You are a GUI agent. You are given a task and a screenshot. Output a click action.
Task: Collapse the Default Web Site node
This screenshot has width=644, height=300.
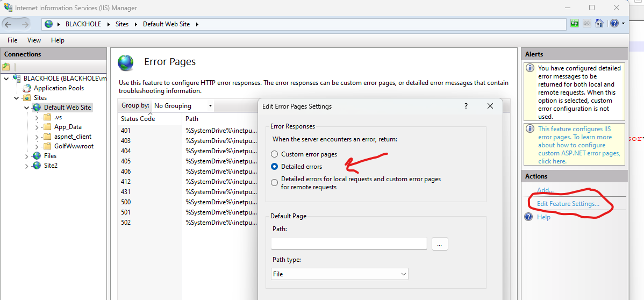tap(26, 108)
